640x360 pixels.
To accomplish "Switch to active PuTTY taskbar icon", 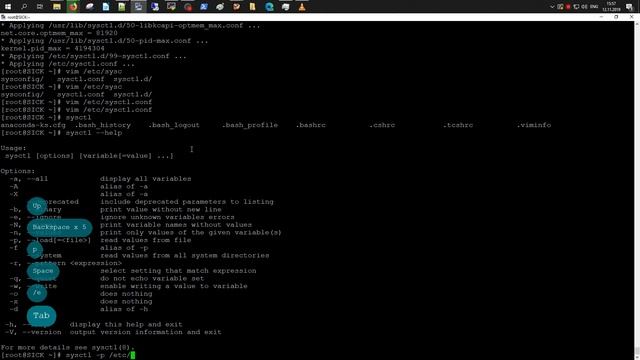I will coord(138,7).
